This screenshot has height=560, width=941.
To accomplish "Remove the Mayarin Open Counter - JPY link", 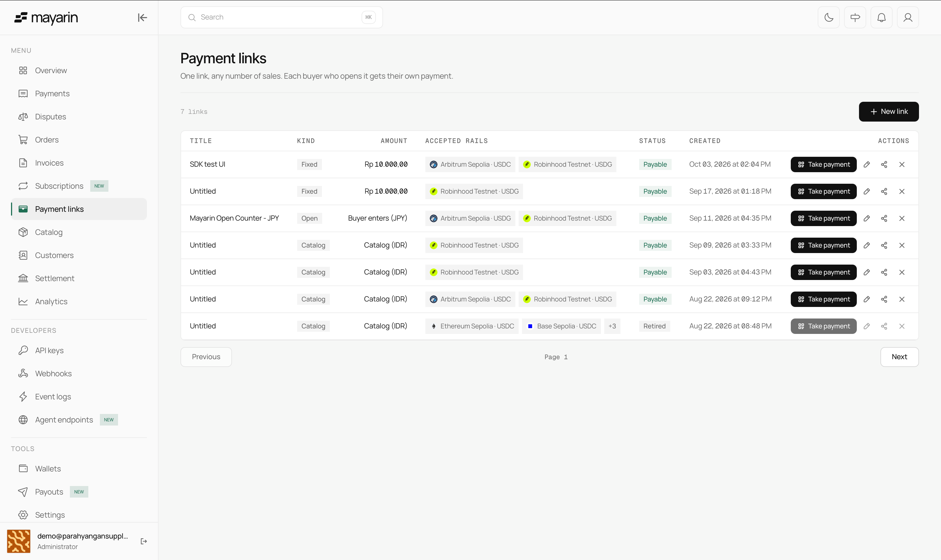I will point(902,218).
